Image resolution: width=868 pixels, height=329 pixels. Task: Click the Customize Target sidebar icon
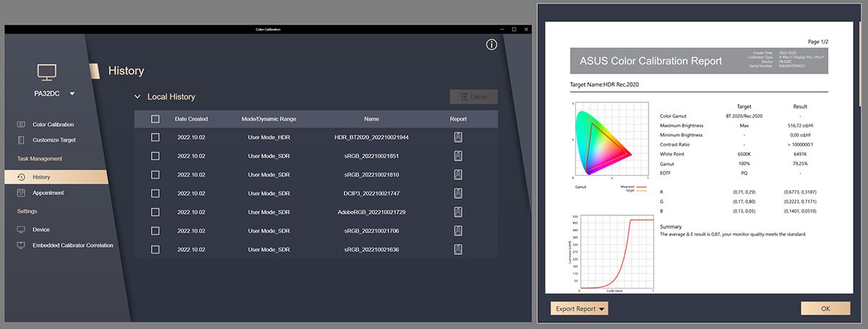point(21,140)
